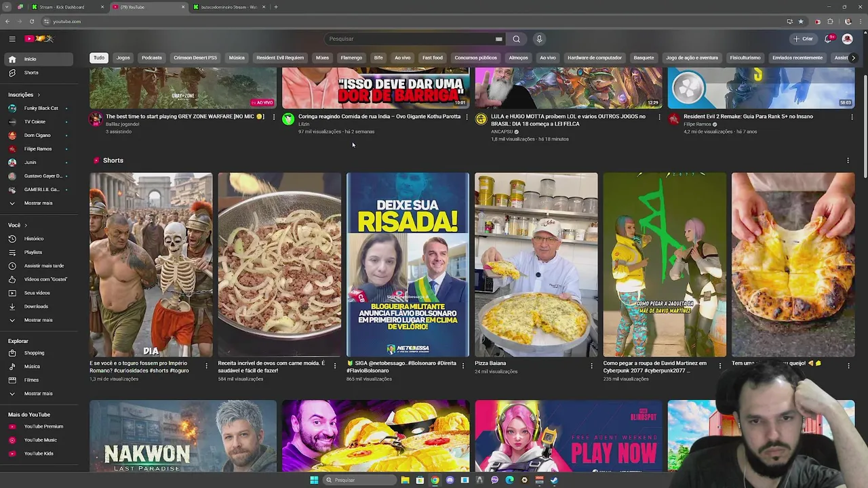Open options for Resident Evil 2 Remake video

click(852, 117)
